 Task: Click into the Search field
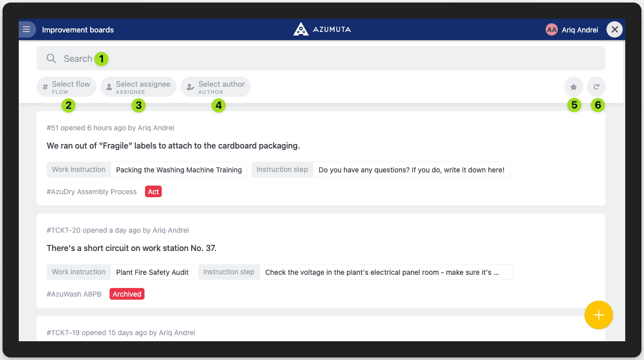pos(330,58)
